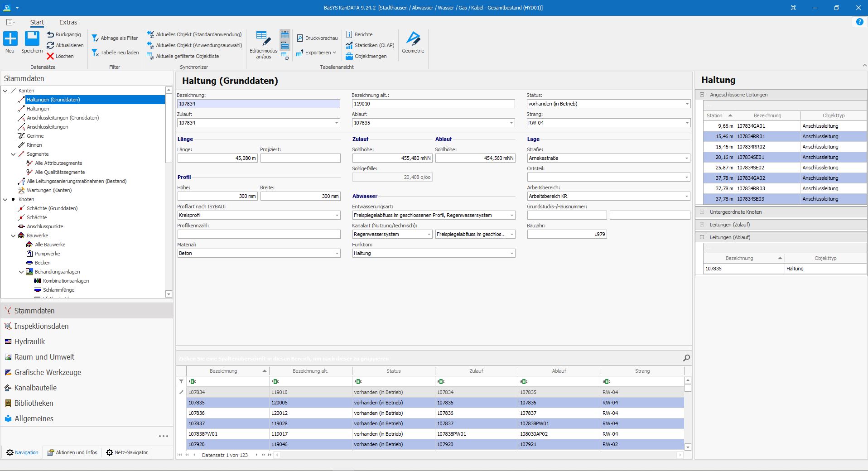Select the Navigation bottom tab
Image resolution: width=868 pixels, height=471 pixels.
coord(23,452)
